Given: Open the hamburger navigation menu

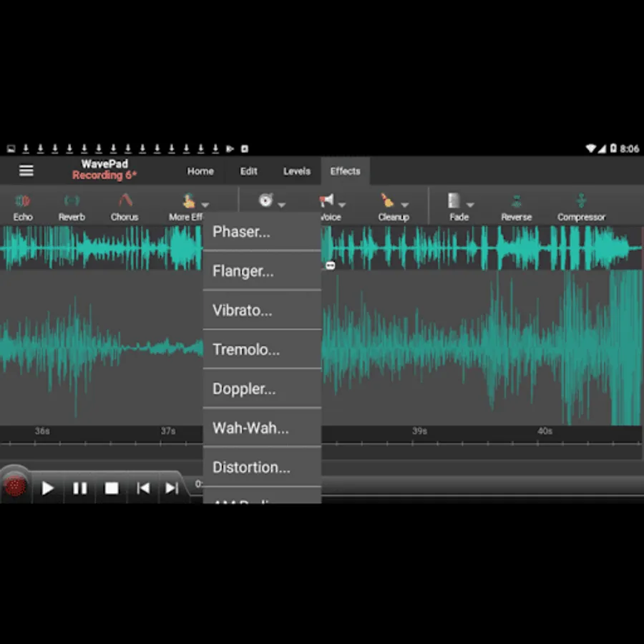Looking at the screenshot, I should click(26, 170).
